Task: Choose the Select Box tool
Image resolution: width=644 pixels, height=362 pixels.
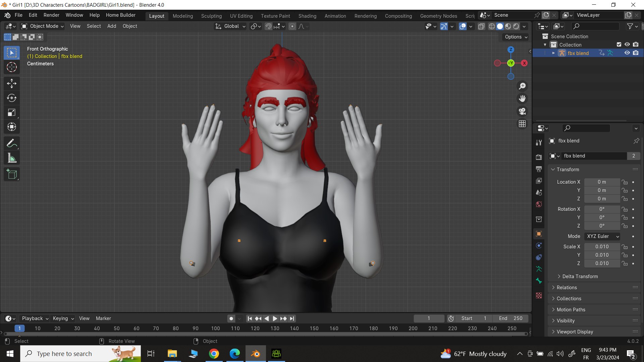Action: 12,53
